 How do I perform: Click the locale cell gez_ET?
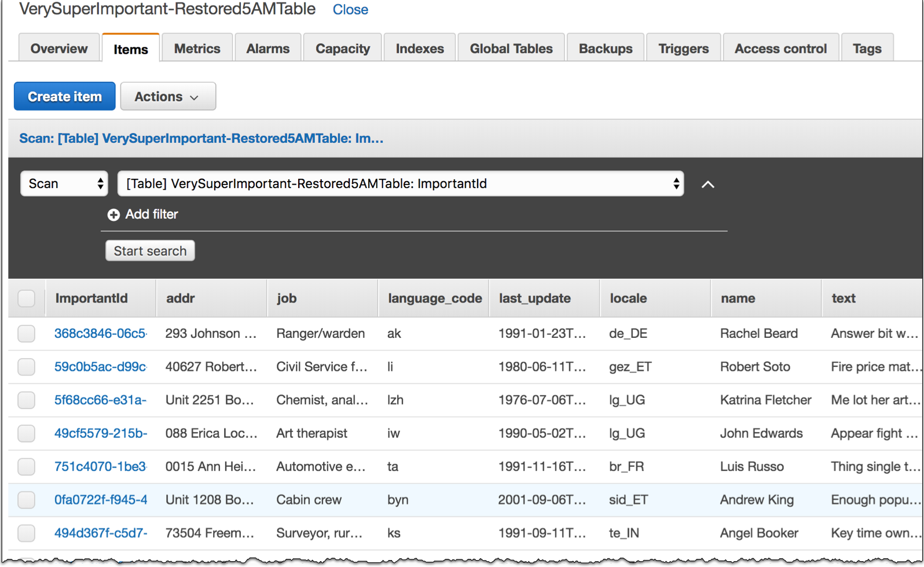click(630, 367)
